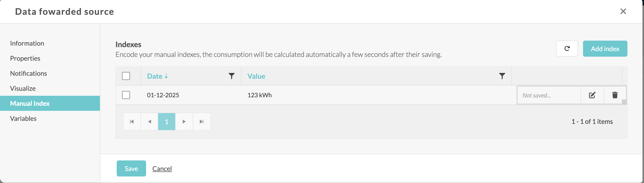This screenshot has height=183, width=644.
Task: Sort by the Date column header
Action: 155,76
